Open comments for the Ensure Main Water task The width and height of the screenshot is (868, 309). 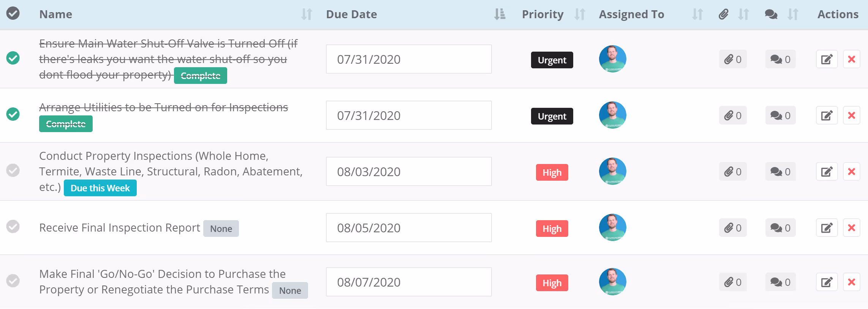point(780,60)
